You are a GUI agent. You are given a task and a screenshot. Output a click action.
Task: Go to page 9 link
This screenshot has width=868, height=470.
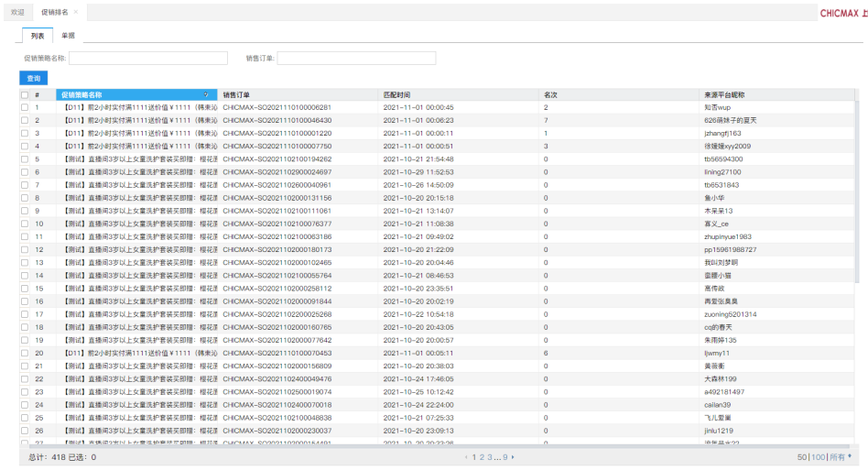(x=505, y=457)
